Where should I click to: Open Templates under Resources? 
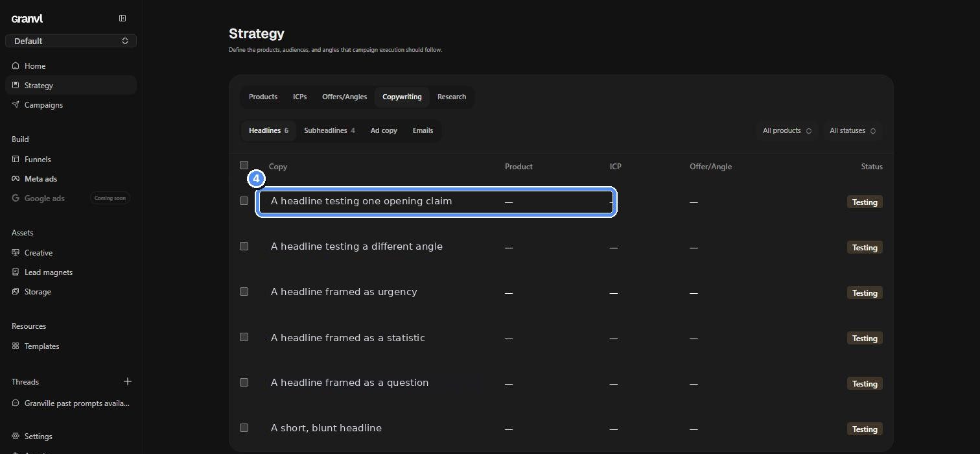[x=71, y=346]
